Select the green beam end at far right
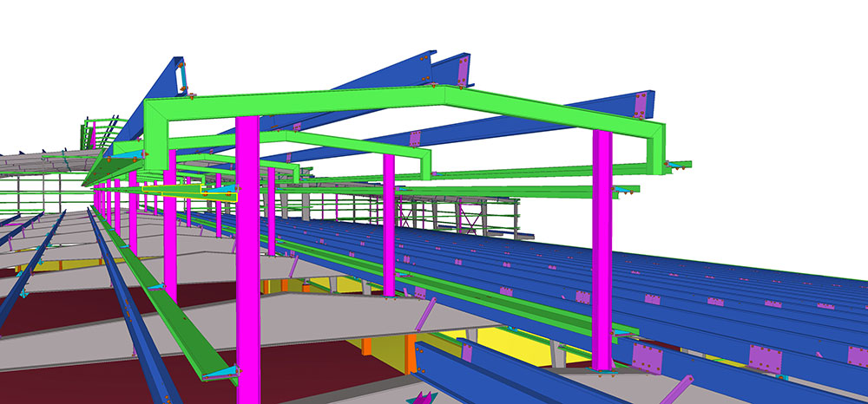The image size is (868, 404). (681, 164)
